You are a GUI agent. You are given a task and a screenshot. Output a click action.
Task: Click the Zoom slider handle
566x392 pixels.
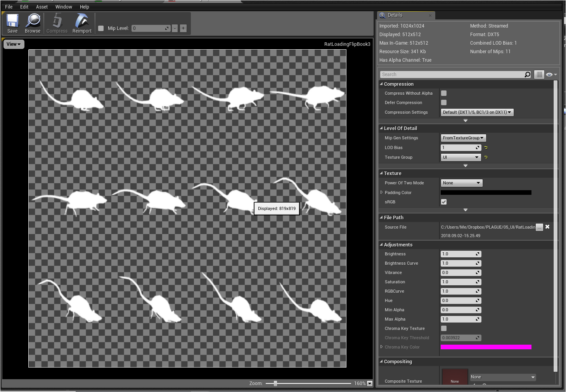click(x=275, y=383)
